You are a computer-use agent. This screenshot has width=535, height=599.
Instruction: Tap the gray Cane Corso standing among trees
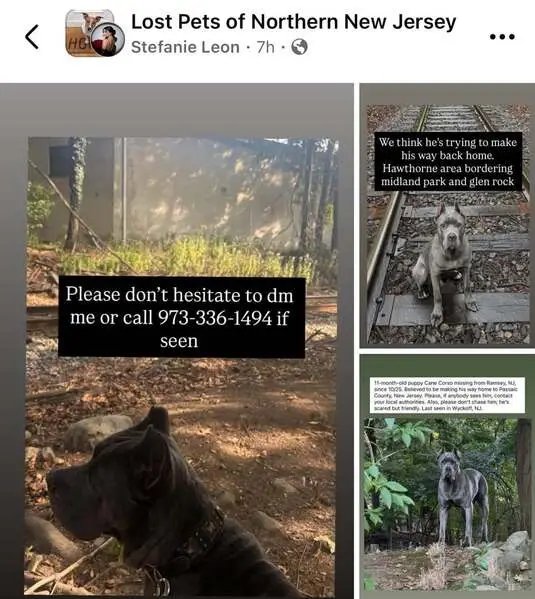pos(462,497)
